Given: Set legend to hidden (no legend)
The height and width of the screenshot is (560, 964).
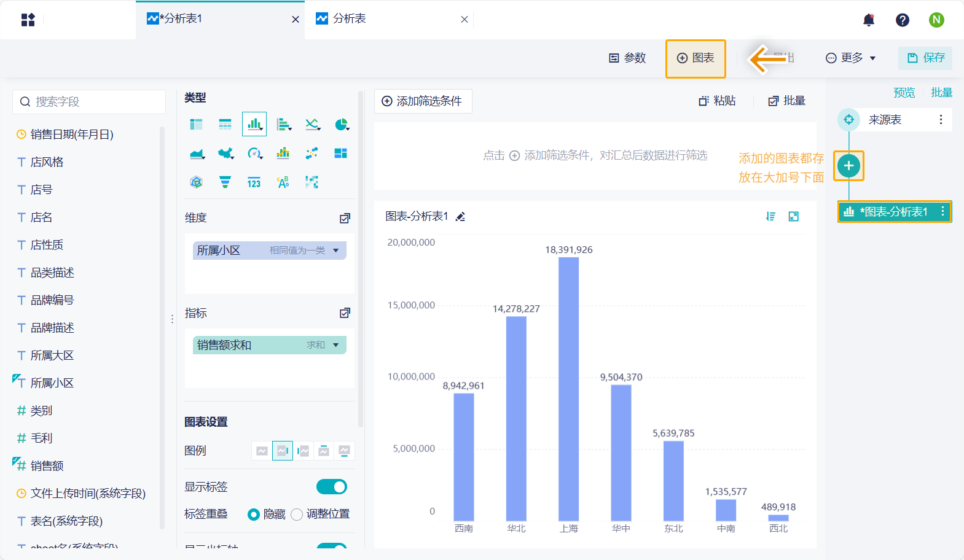Looking at the screenshot, I should click(x=262, y=451).
